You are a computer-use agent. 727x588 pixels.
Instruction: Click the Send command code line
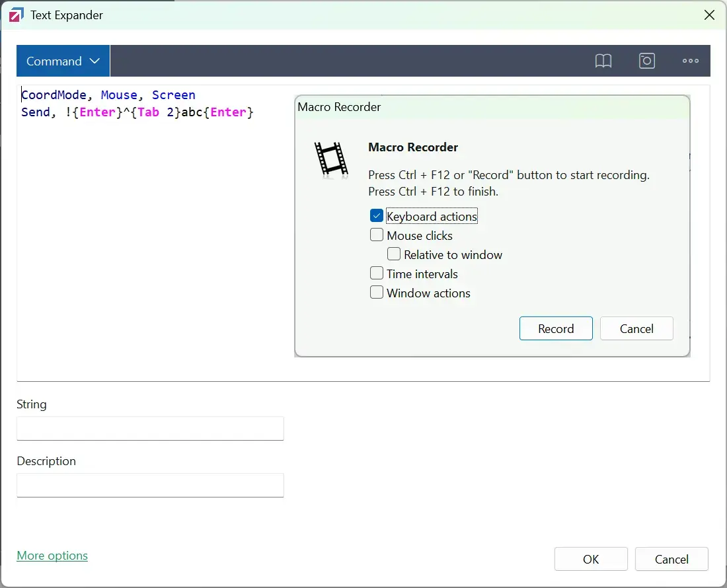[x=137, y=112]
